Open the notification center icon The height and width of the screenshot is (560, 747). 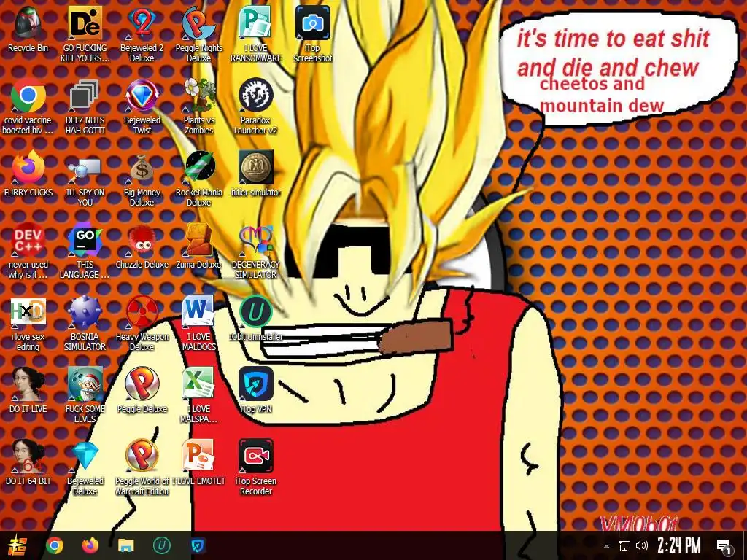tap(724, 546)
